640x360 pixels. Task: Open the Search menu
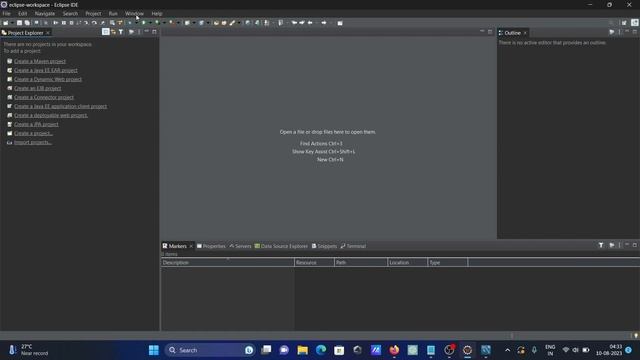point(70,13)
